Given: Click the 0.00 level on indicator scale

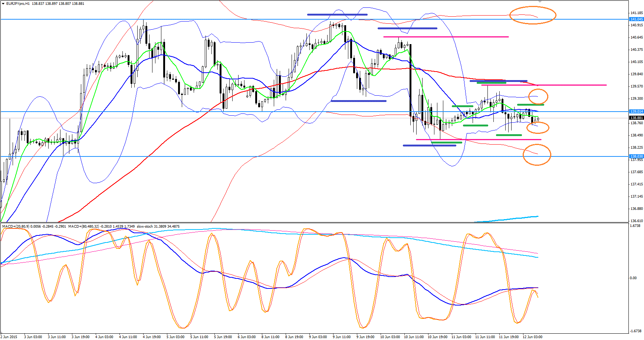Looking at the screenshot, I should click(633, 278).
